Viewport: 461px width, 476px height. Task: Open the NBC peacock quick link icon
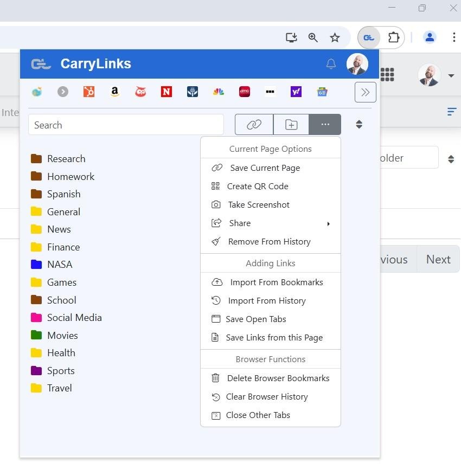pos(219,92)
